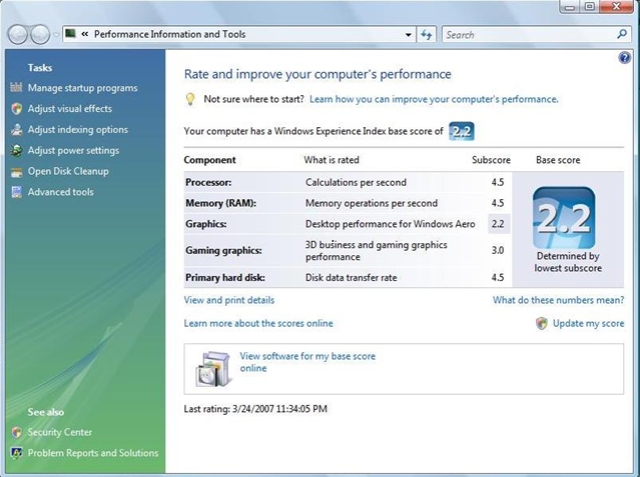
Task: Launch Open Disk Cleanup
Action: 68,171
